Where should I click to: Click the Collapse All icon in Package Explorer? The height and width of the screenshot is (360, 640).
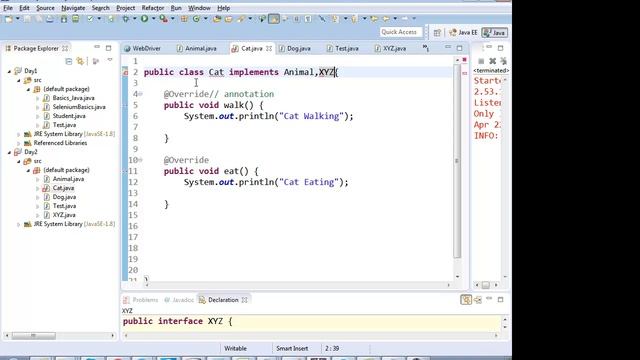coord(69,61)
